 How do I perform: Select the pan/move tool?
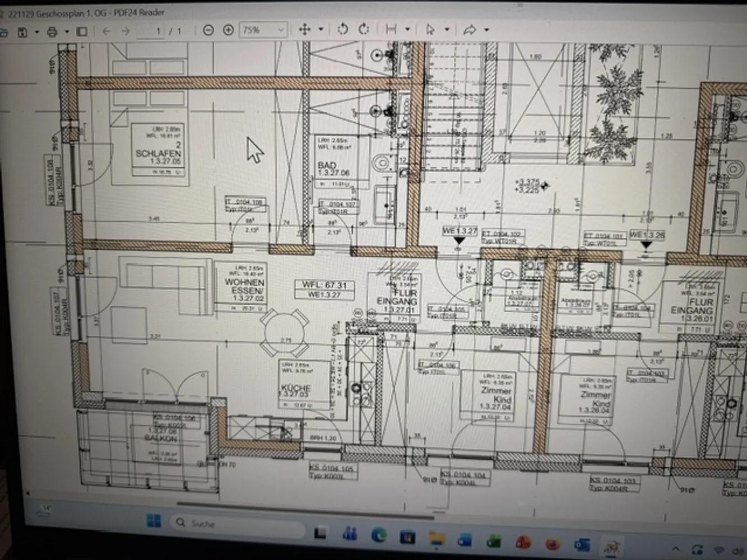(305, 30)
